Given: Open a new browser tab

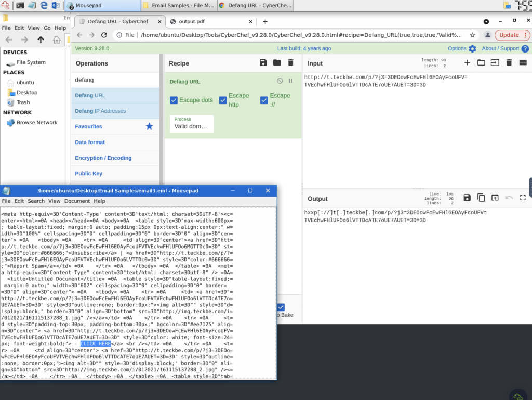Looking at the screenshot, I should pos(265,22).
